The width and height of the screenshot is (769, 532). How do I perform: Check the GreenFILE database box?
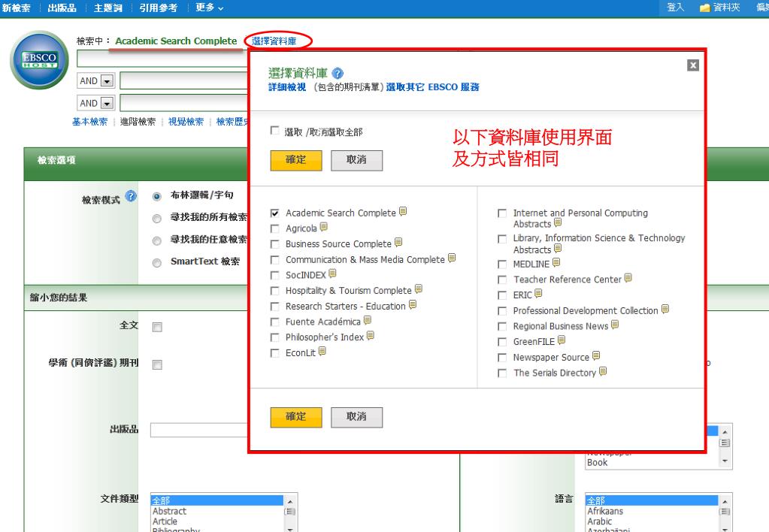pyautogui.click(x=502, y=342)
